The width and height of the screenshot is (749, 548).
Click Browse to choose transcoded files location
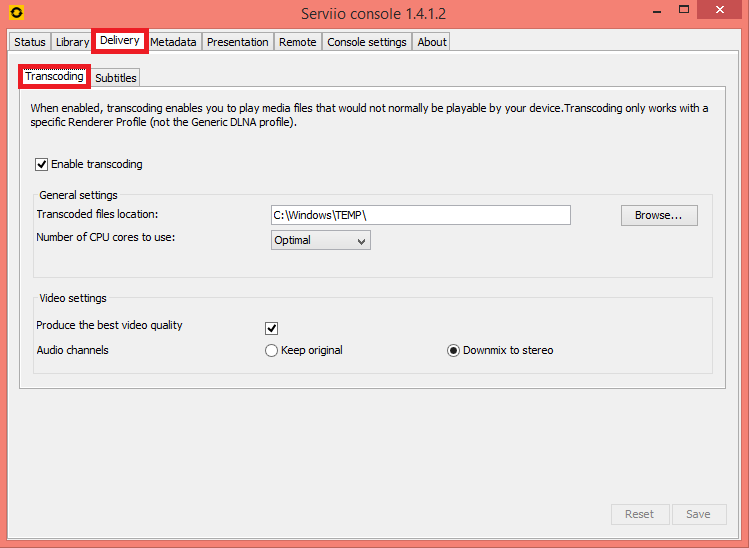(x=659, y=215)
